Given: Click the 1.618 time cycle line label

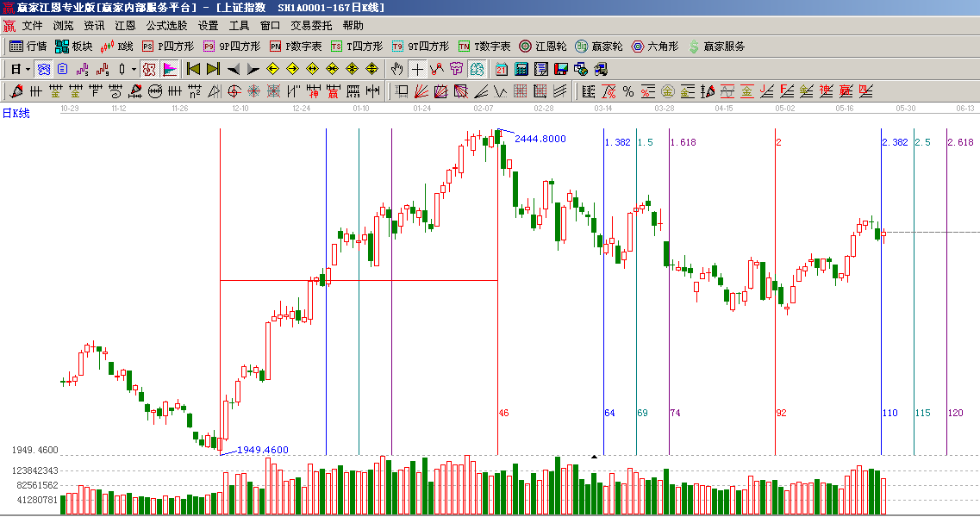Looking at the screenshot, I should pyautogui.click(x=683, y=142).
